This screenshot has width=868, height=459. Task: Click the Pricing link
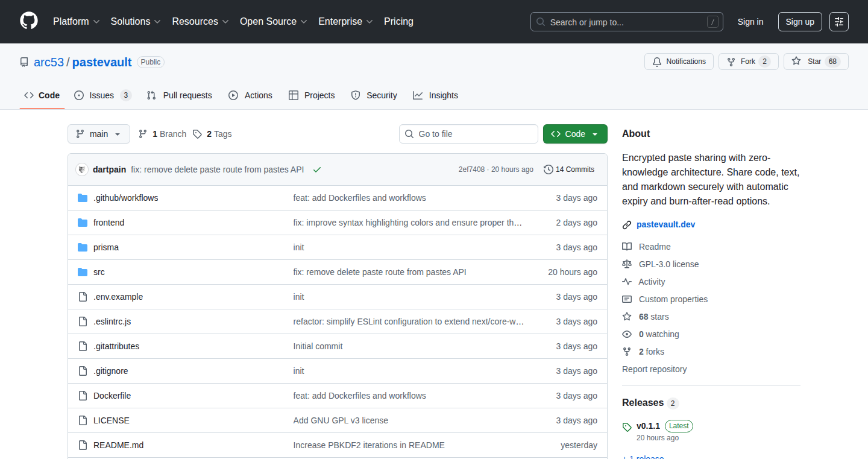point(398,22)
